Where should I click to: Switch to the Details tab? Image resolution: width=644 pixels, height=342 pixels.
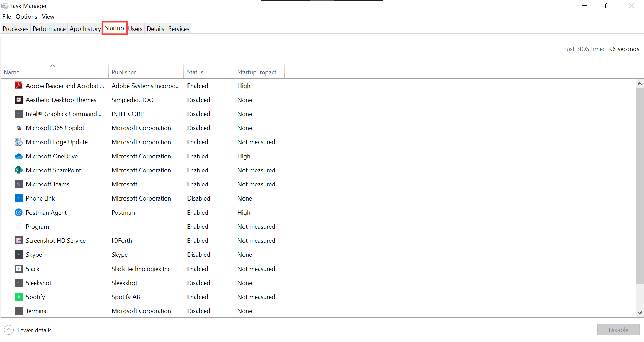point(155,29)
